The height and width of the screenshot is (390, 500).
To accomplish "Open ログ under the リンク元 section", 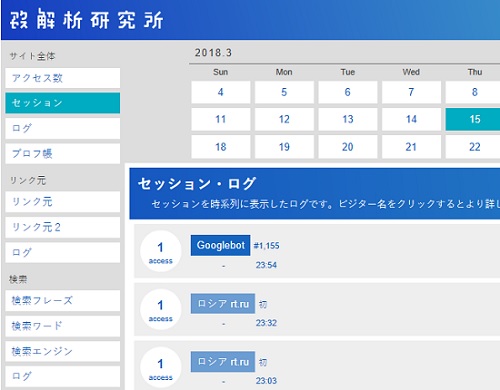I will coord(63,253).
